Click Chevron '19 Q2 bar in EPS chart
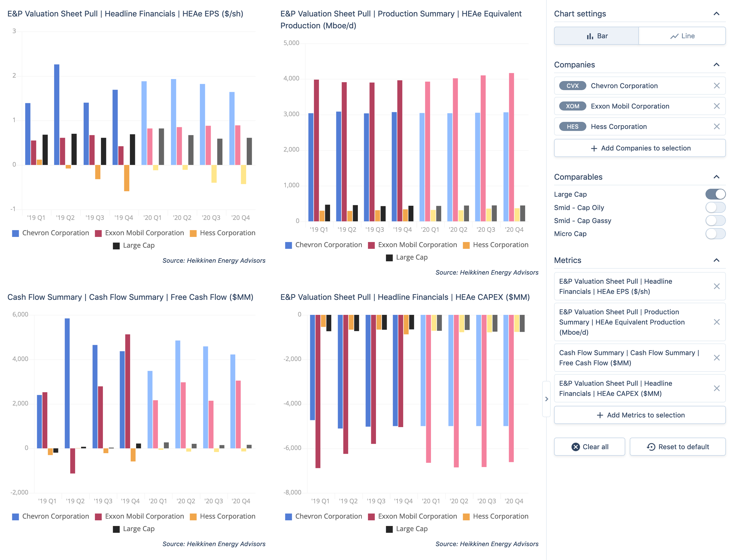The height and width of the screenshot is (560, 731). (57, 115)
